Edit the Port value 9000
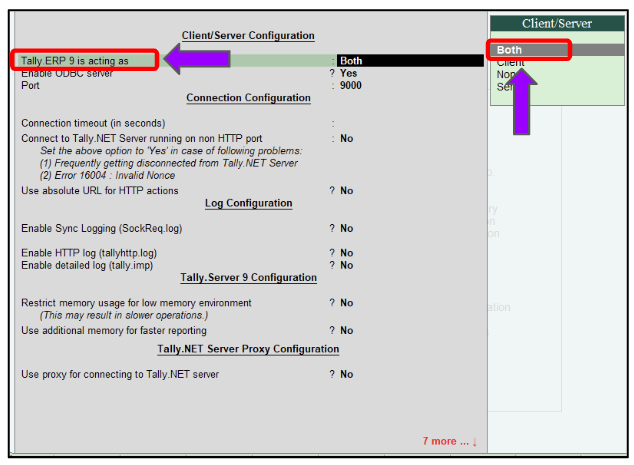The image size is (634, 465). [x=351, y=85]
